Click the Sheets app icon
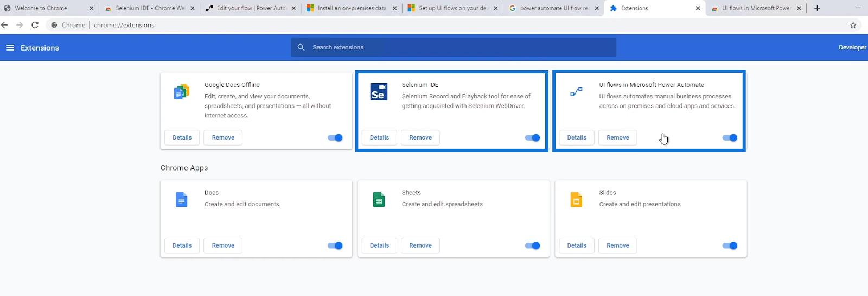 click(379, 200)
